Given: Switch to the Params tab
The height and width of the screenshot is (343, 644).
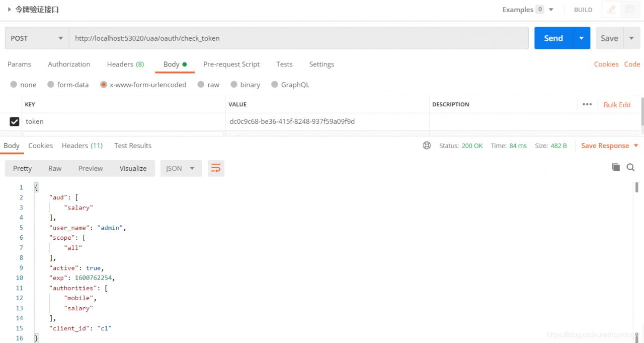Looking at the screenshot, I should [x=20, y=64].
